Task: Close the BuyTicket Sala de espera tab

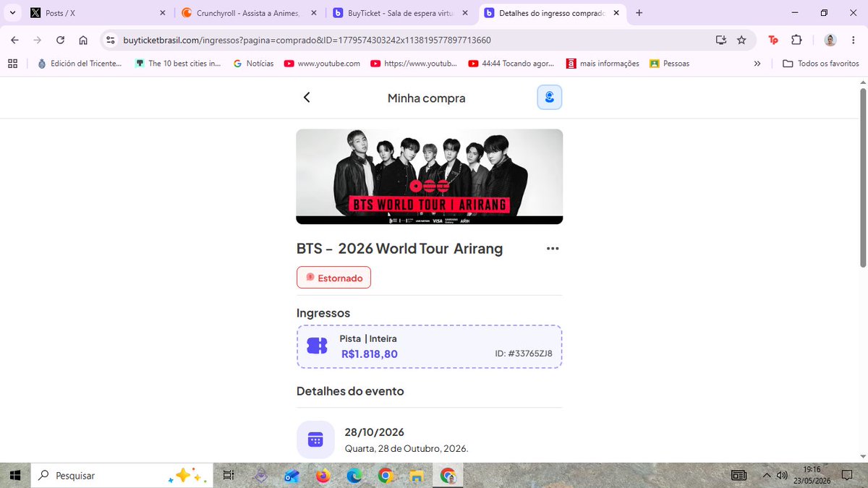Action: (464, 13)
